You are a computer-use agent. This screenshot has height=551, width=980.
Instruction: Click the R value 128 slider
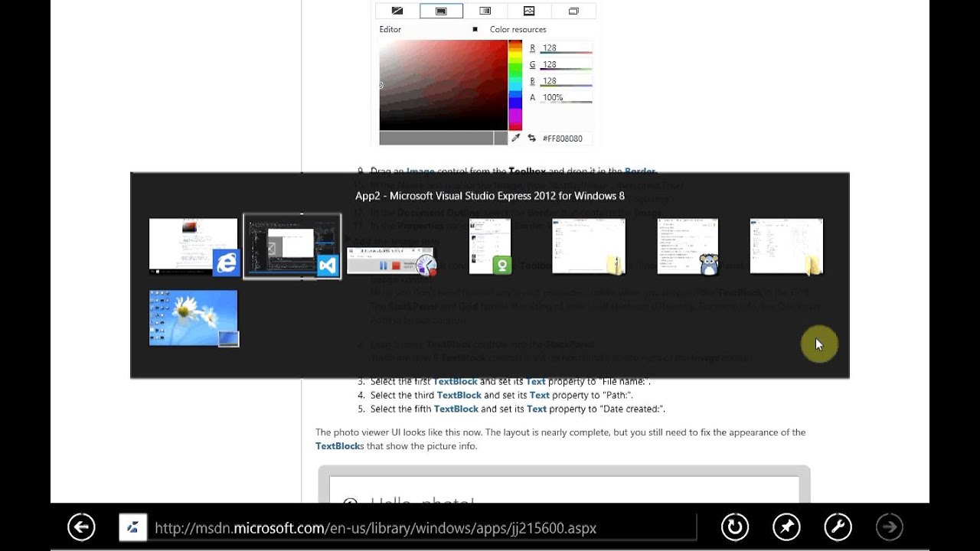pos(567,48)
